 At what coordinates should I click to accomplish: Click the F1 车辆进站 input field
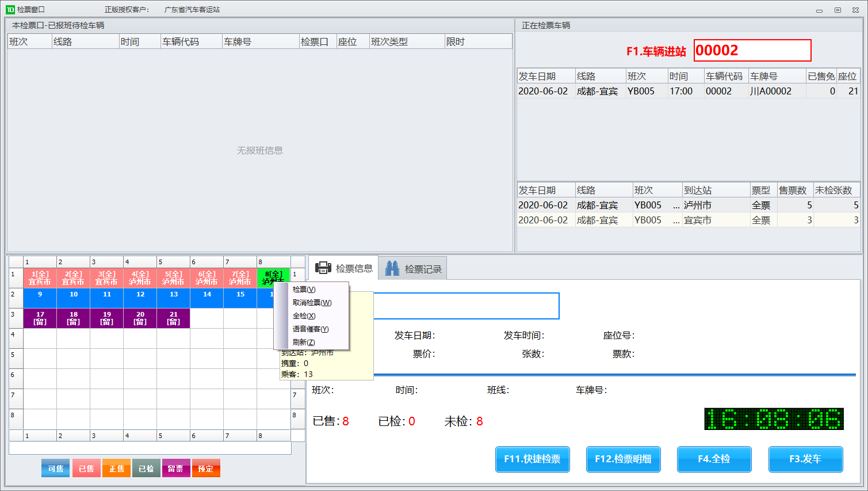coord(752,51)
